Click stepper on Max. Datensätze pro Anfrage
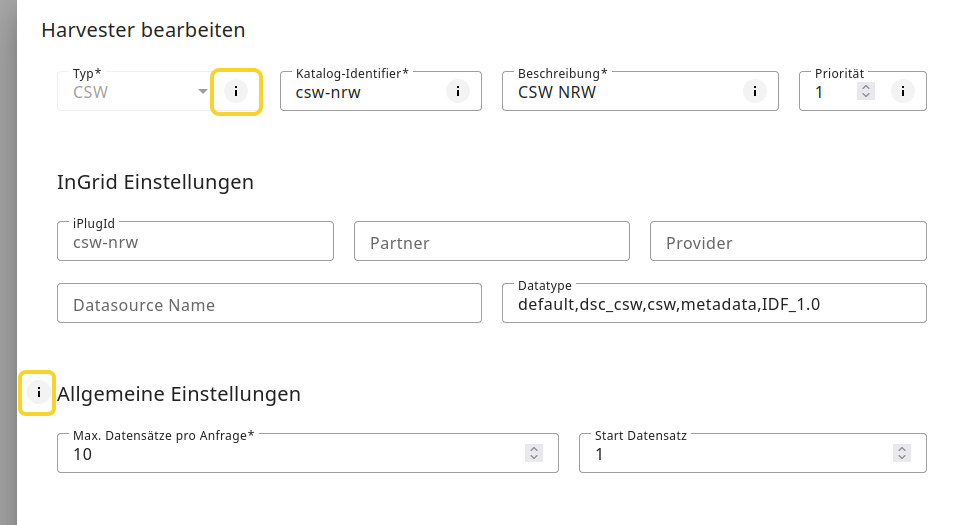The height and width of the screenshot is (525, 959). tap(534, 454)
